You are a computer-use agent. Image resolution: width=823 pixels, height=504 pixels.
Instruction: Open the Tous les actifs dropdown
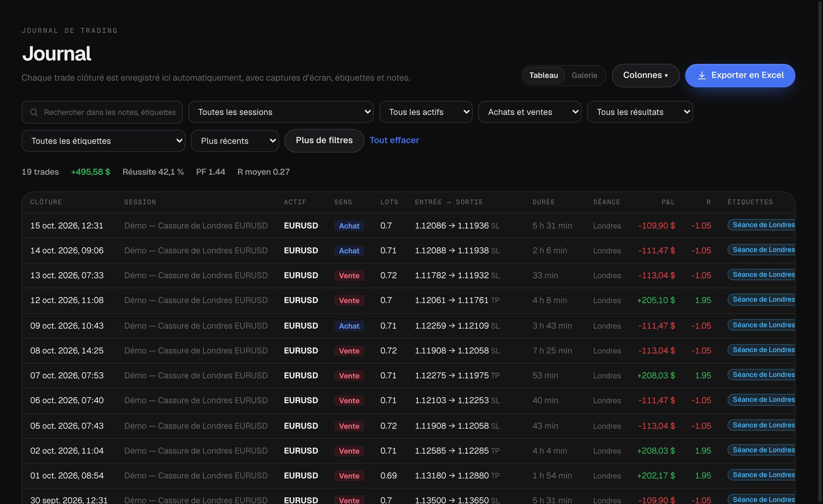[426, 112]
